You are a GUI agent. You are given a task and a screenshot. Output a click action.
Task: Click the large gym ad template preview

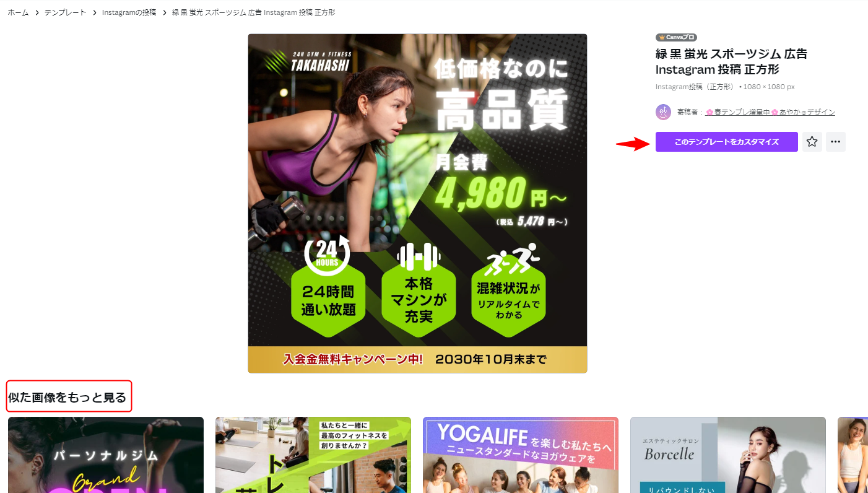point(417,203)
